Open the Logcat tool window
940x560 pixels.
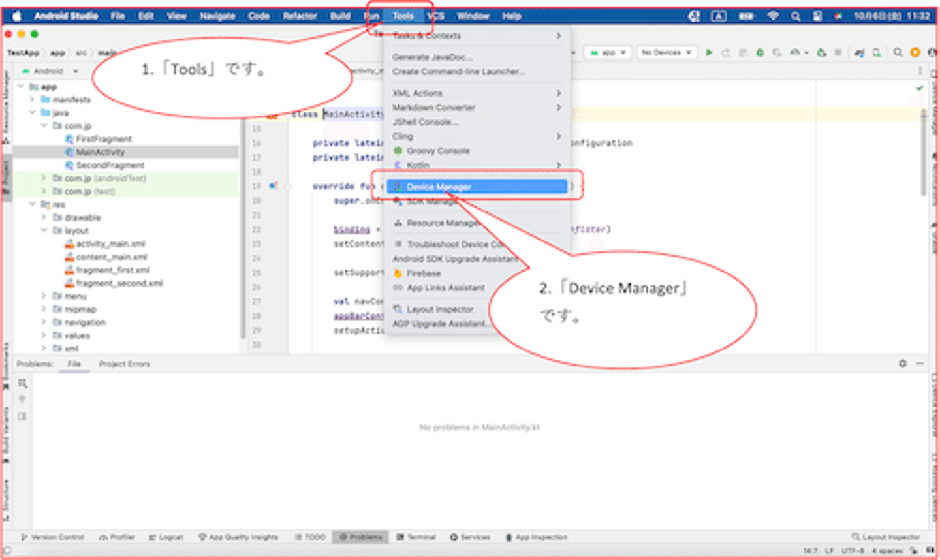[166, 537]
